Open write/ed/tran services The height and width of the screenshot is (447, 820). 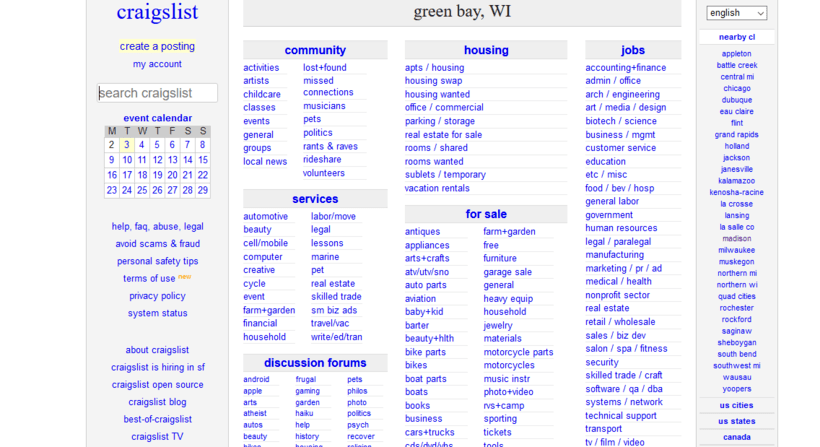click(x=337, y=337)
